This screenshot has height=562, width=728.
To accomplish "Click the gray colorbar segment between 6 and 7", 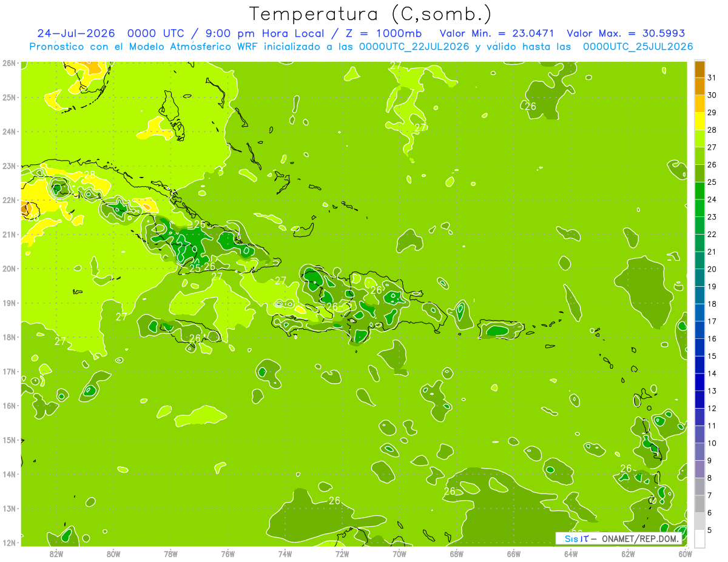I will (x=699, y=504).
